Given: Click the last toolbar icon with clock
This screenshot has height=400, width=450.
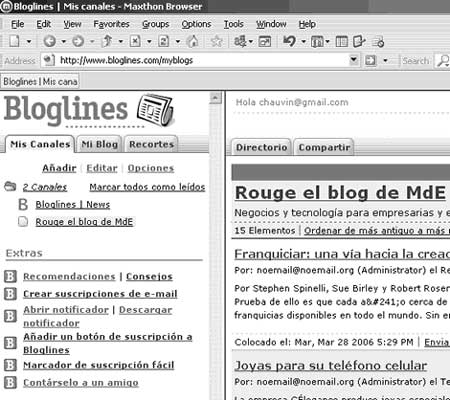Looking at the screenshot, I should pyautogui.click(x=378, y=42).
